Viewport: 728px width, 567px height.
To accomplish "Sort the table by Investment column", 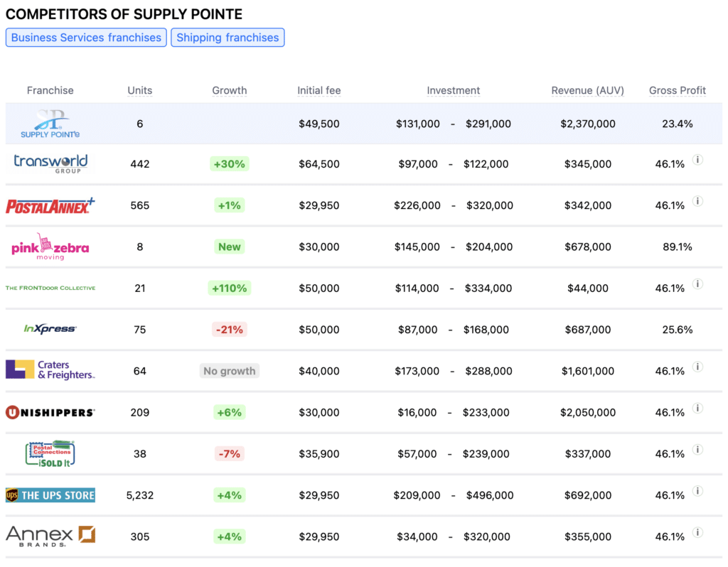I will pyautogui.click(x=453, y=90).
